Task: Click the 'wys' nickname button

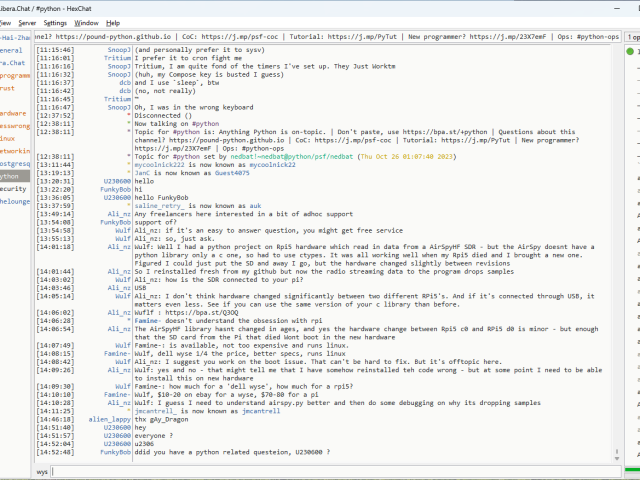Action: [x=42, y=469]
